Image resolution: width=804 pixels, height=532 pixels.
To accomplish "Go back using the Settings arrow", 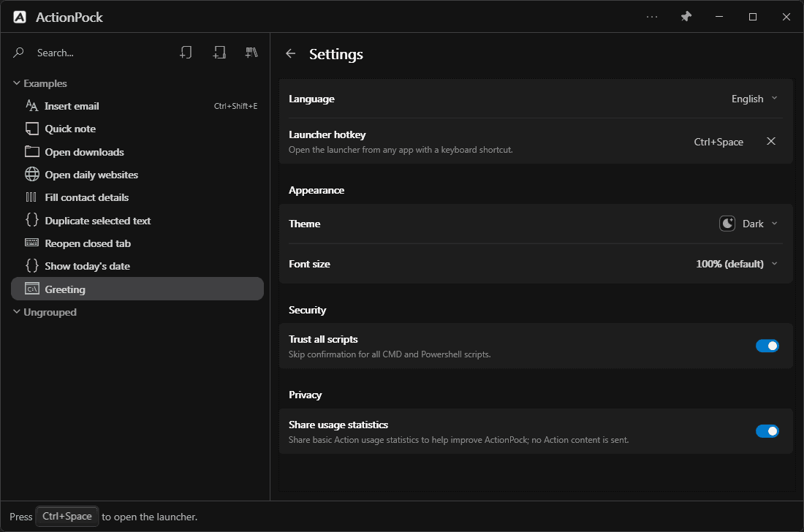I will pyautogui.click(x=291, y=53).
